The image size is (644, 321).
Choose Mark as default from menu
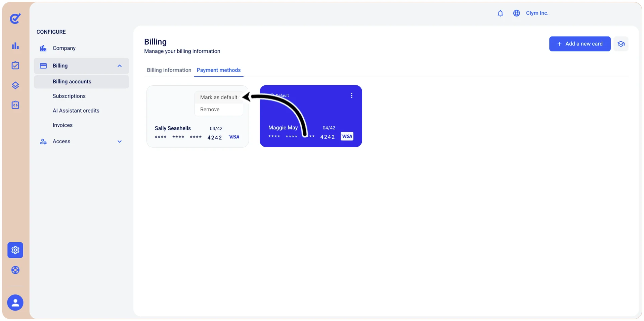click(219, 97)
